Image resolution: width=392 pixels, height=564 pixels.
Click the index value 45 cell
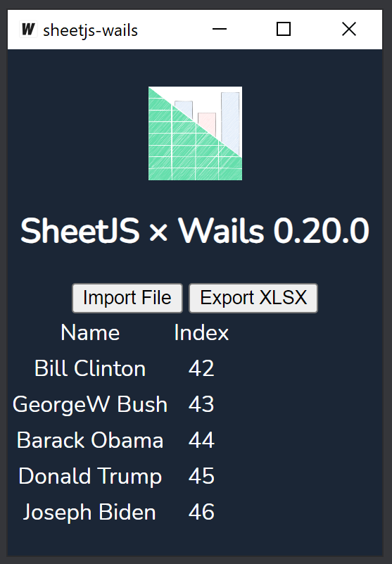(201, 477)
